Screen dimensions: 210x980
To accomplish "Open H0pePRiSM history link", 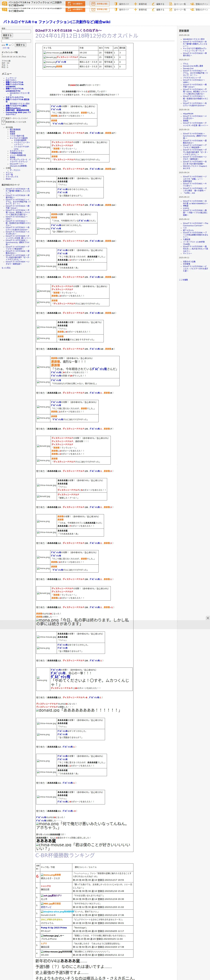I will click(188, 114).
